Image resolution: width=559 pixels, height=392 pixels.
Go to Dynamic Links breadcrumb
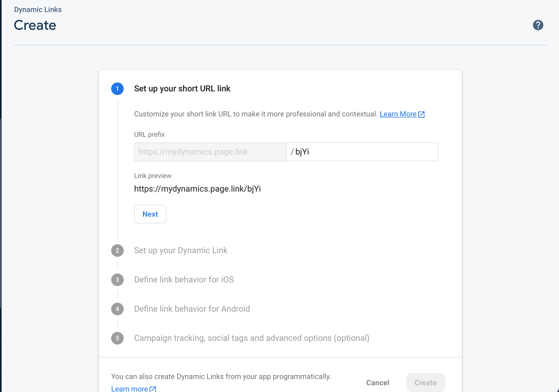[38, 9]
